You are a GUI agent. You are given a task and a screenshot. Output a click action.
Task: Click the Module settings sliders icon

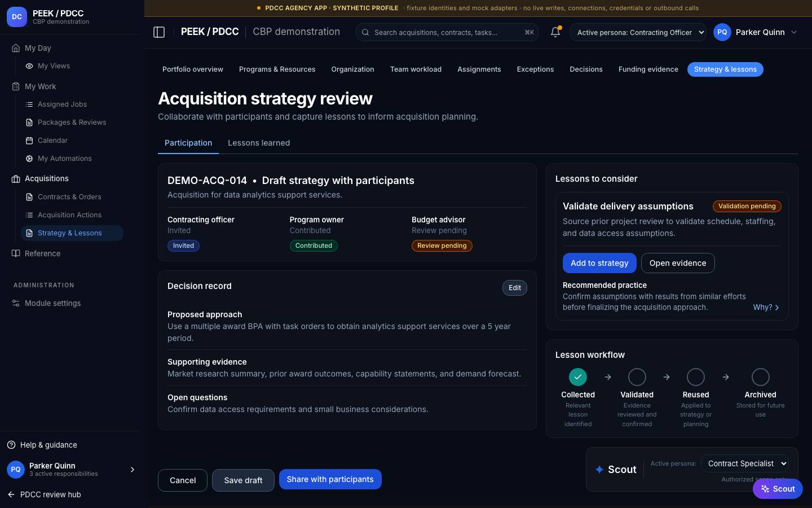(x=16, y=303)
